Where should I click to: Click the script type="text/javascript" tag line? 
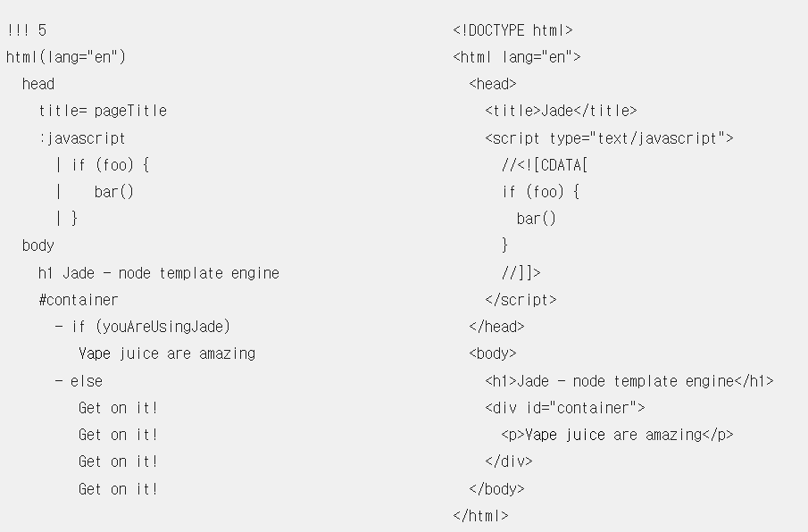click(609, 138)
